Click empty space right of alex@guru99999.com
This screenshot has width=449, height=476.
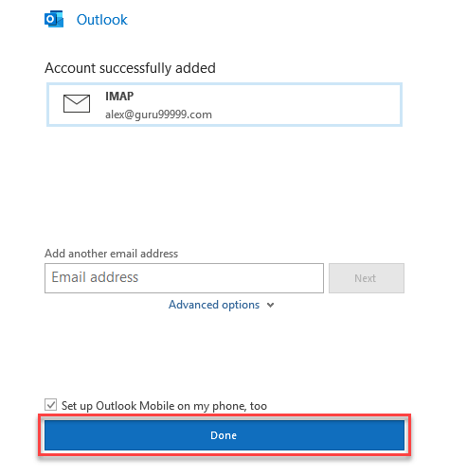click(x=303, y=115)
